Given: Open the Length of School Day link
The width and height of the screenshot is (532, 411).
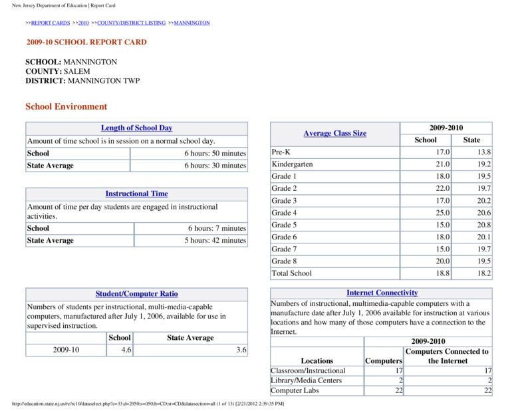Looking at the screenshot, I should 137,128.
